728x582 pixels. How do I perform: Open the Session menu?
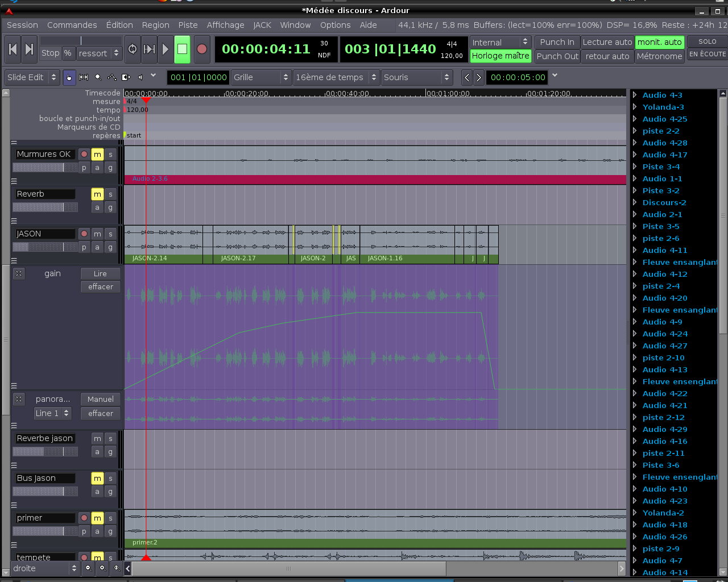[22, 25]
